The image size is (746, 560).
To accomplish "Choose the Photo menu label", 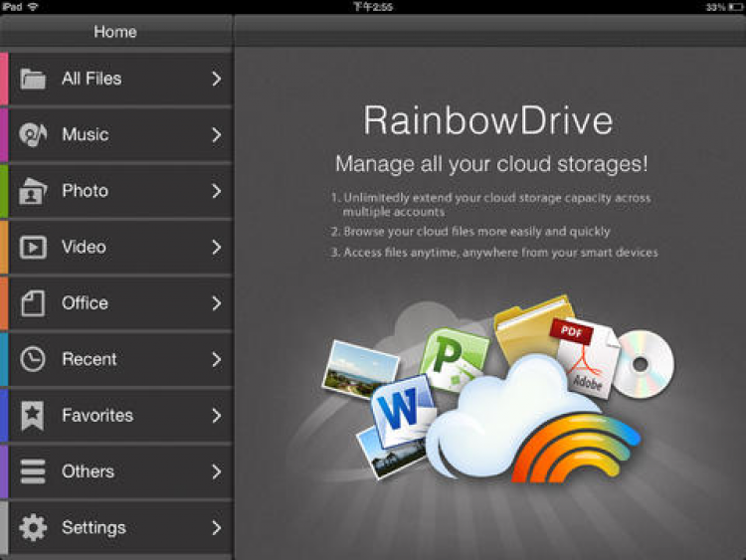I will pyautogui.click(x=86, y=191).
